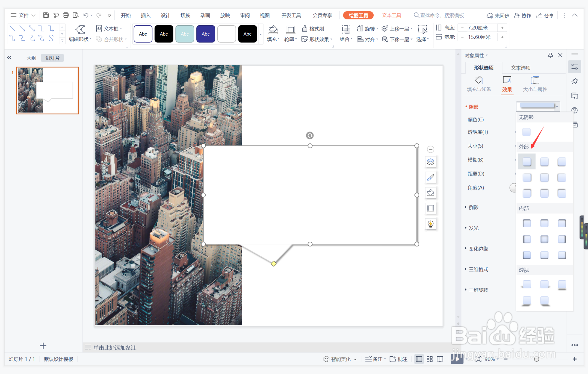Insert a text box (文本框)

pyautogui.click(x=109, y=29)
